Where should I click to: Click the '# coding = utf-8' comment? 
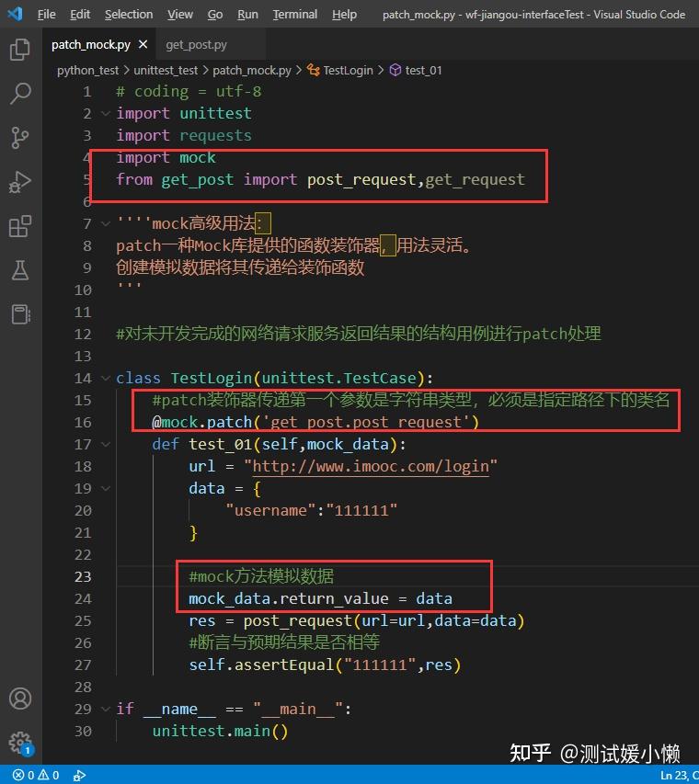pyautogui.click(x=189, y=92)
